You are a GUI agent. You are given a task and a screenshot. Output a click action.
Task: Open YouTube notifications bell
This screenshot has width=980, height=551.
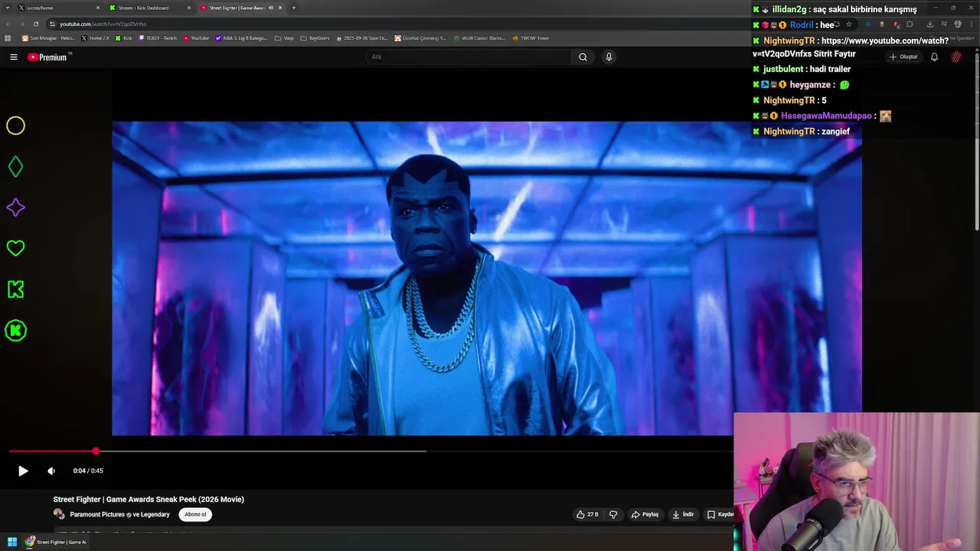(x=934, y=57)
